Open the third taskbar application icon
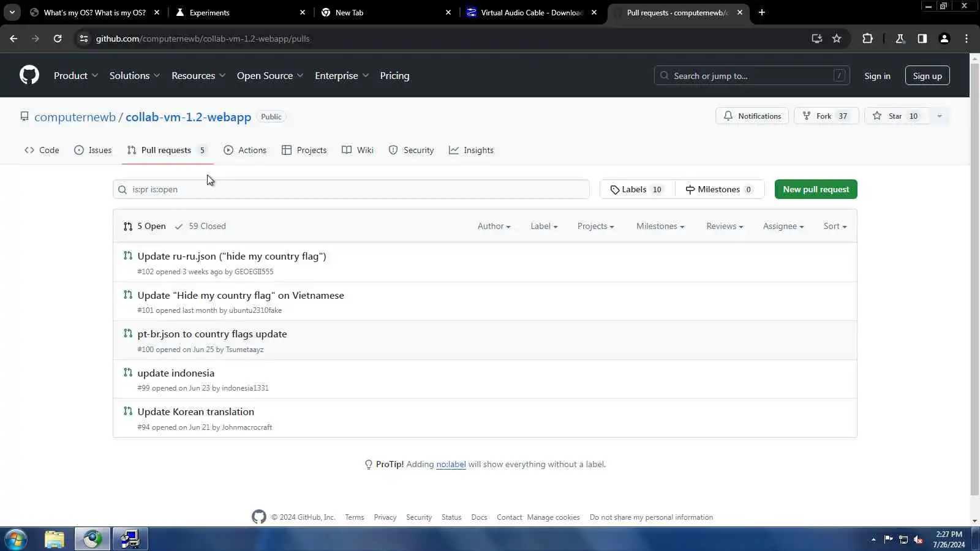980x551 pixels. 130,539
